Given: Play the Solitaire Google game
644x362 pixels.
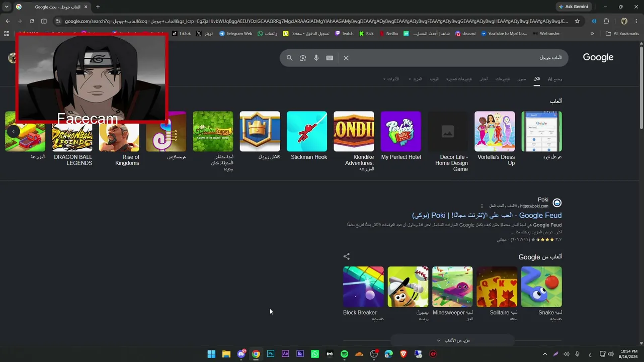Looking at the screenshot, I should pos(497,287).
